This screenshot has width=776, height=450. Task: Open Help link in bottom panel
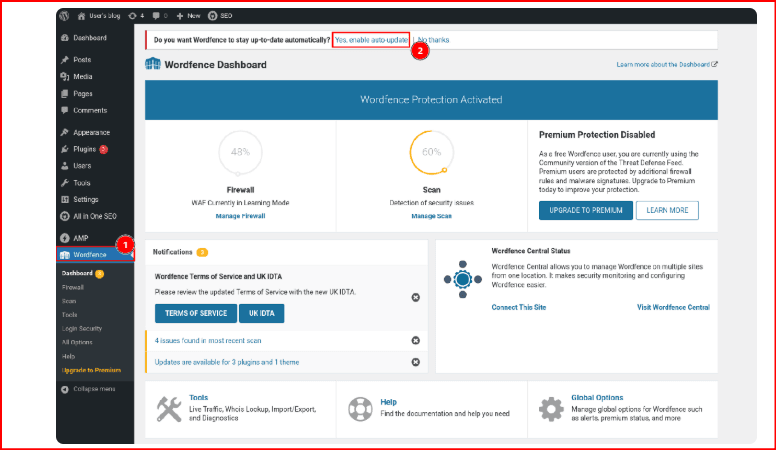click(388, 402)
